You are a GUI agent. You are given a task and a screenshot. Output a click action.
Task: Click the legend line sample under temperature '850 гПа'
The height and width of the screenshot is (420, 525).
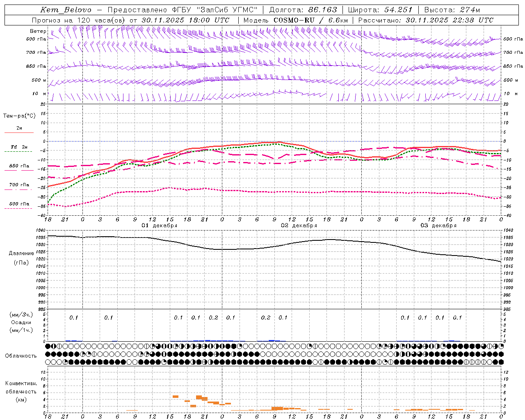[x=18, y=171]
